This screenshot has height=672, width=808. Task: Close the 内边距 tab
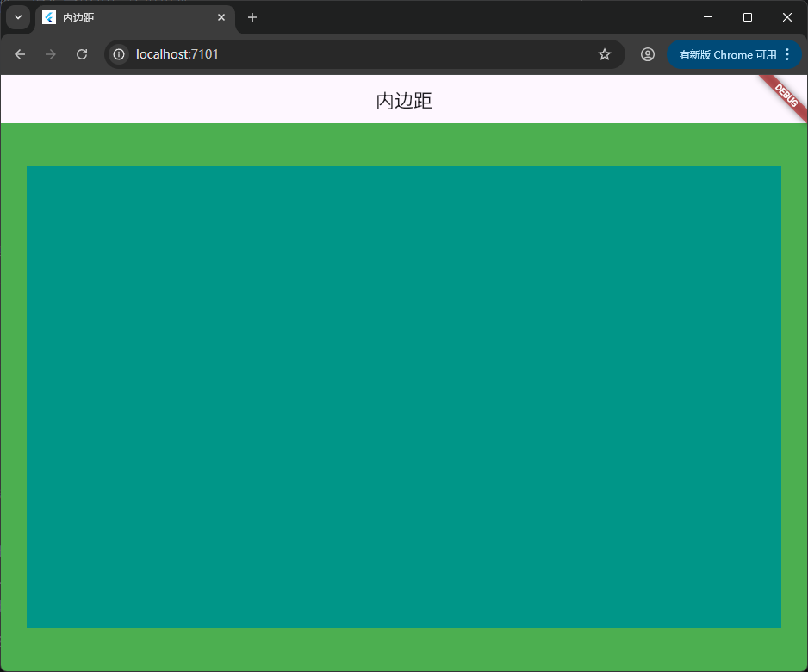(x=221, y=17)
